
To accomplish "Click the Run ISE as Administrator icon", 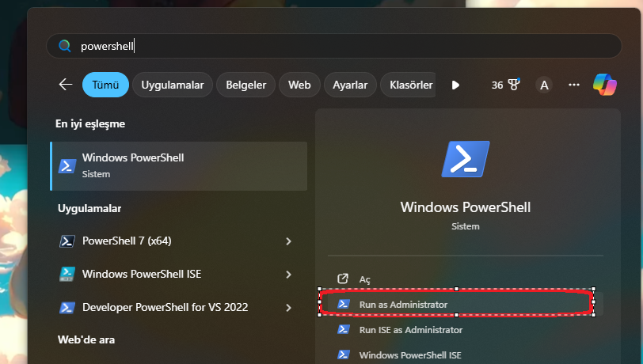I will click(x=343, y=329).
